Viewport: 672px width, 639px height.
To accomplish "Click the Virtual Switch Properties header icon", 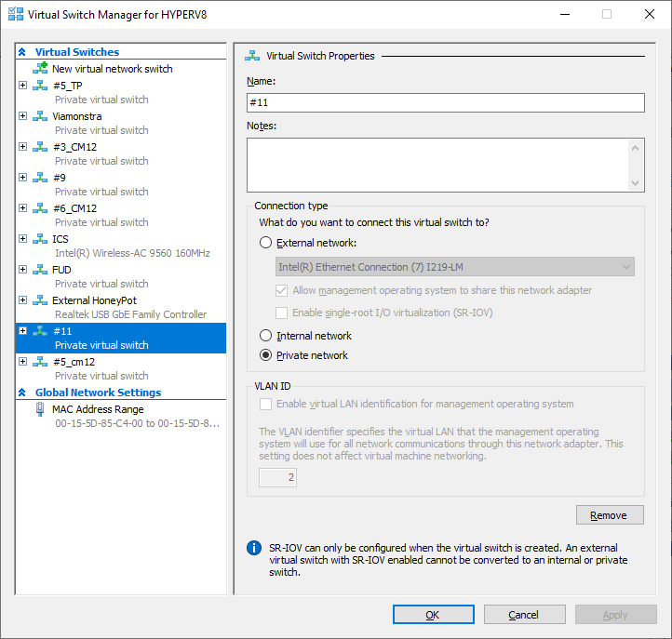I will click(x=252, y=56).
